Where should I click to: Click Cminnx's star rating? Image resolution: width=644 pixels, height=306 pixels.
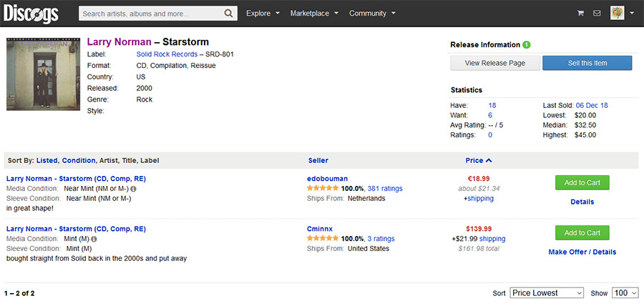pyautogui.click(x=323, y=238)
